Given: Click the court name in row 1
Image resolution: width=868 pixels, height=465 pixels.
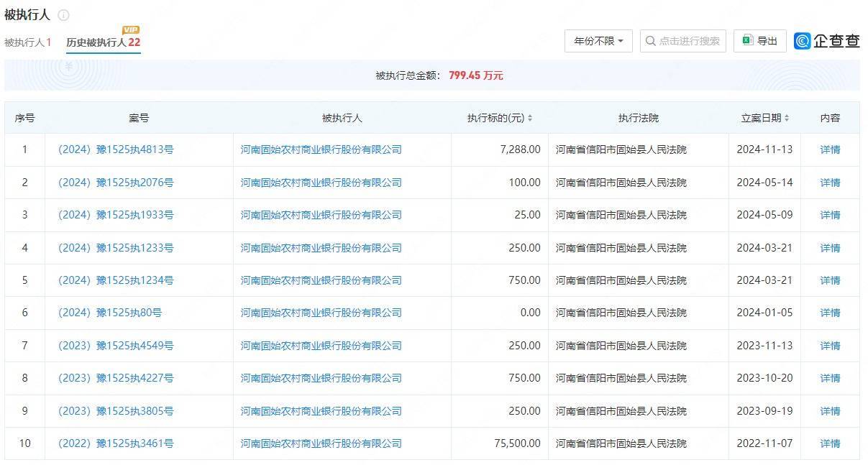Looking at the screenshot, I should pyautogui.click(x=621, y=149).
